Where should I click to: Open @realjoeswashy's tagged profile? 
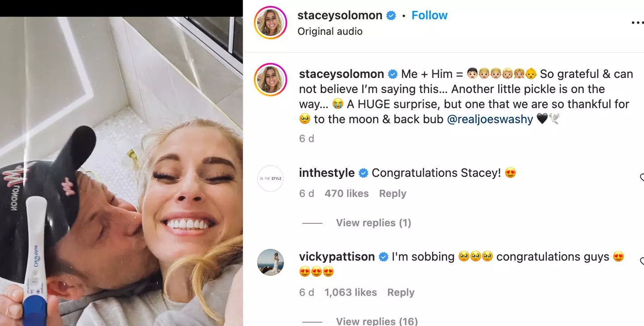pyautogui.click(x=490, y=119)
